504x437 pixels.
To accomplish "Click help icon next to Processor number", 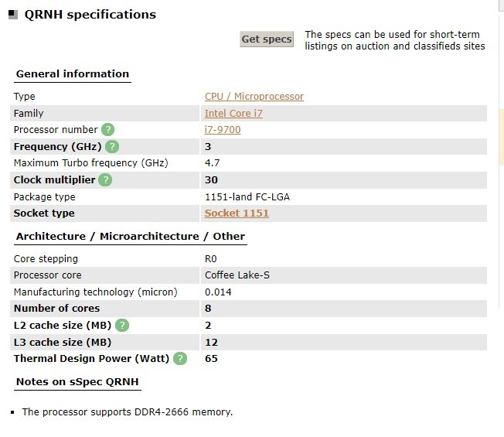I will pos(107,130).
